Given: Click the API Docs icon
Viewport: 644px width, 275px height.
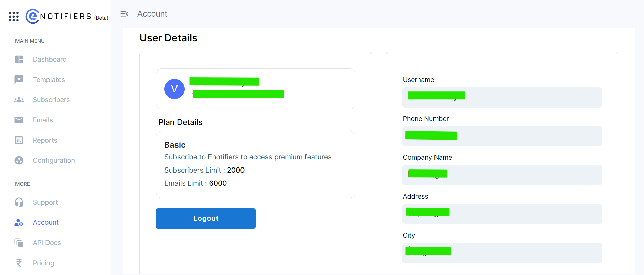Looking at the screenshot, I should 19,243.
